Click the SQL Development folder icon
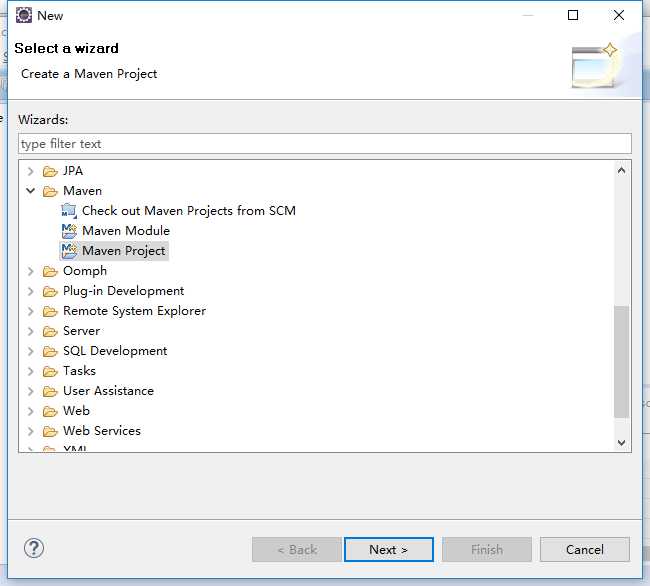The width and height of the screenshot is (650, 586). 50,351
